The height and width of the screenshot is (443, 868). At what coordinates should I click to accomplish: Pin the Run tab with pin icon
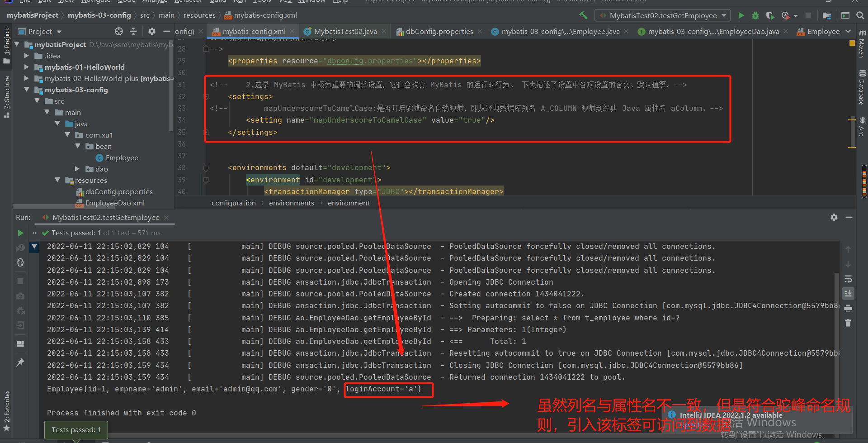20,362
